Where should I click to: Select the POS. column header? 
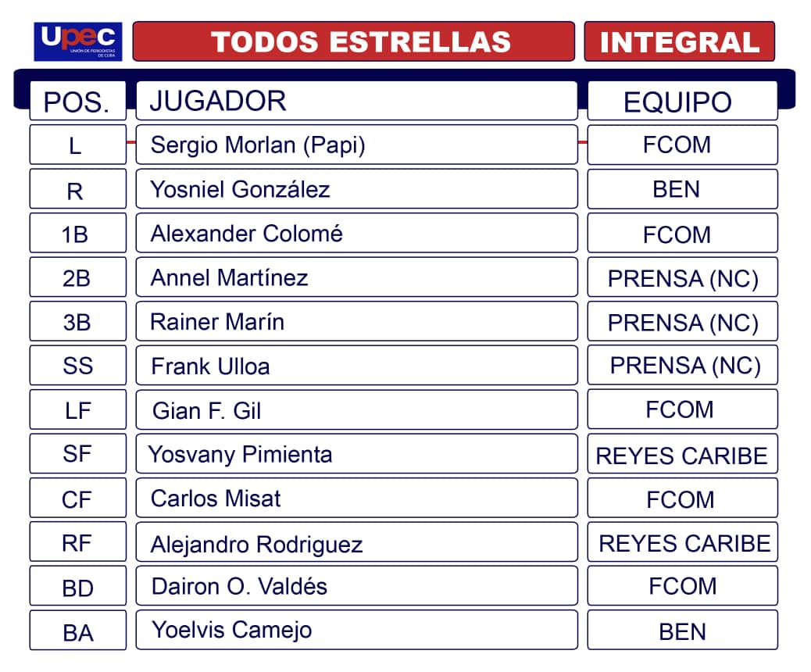[77, 102]
